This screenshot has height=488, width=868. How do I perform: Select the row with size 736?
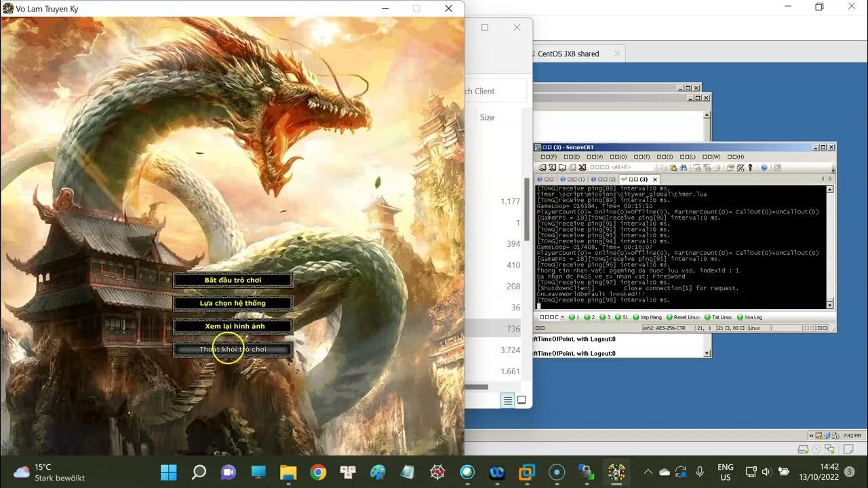tap(493, 329)
